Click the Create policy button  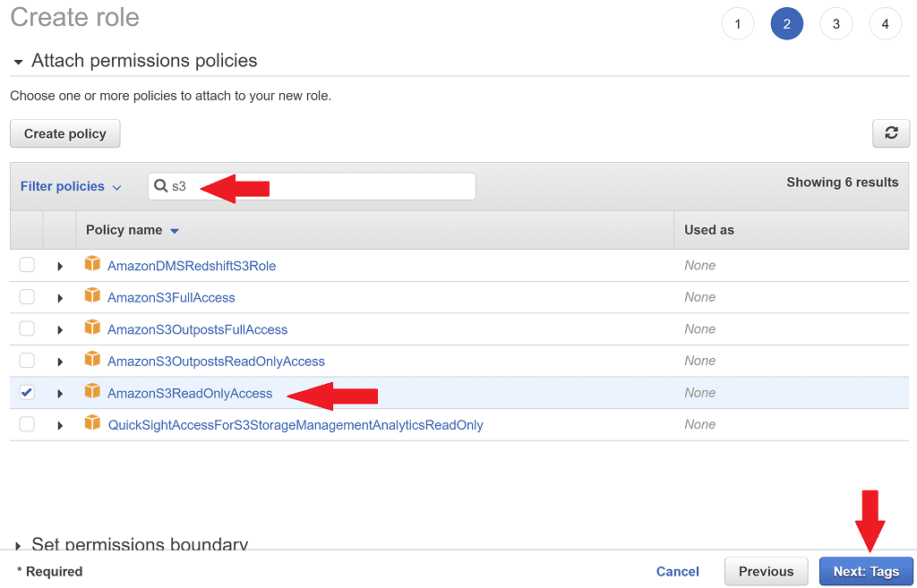tap(64, 132)
